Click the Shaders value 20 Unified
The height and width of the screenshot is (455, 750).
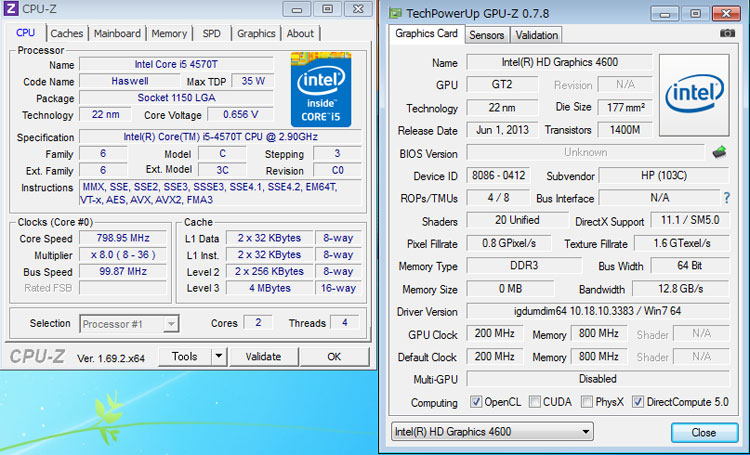pyautogui.click(x=517, y=220)
